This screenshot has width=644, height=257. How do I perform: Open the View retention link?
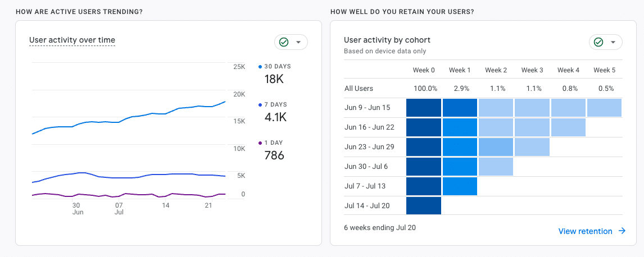(585, 231)
